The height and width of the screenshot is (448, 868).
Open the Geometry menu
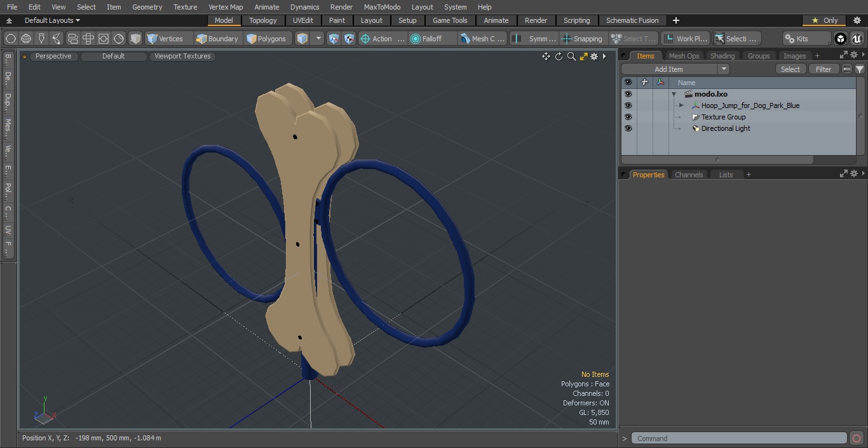click(x=147, y=7)
